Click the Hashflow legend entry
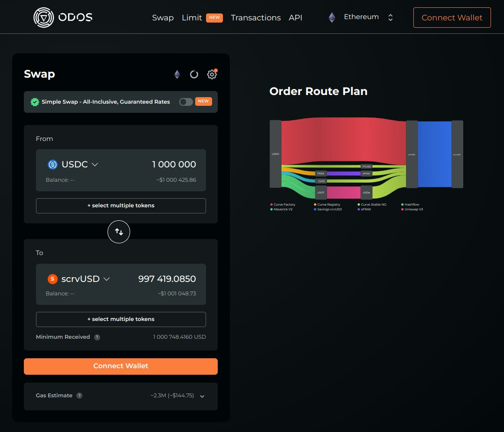 [x=410, y=204]
